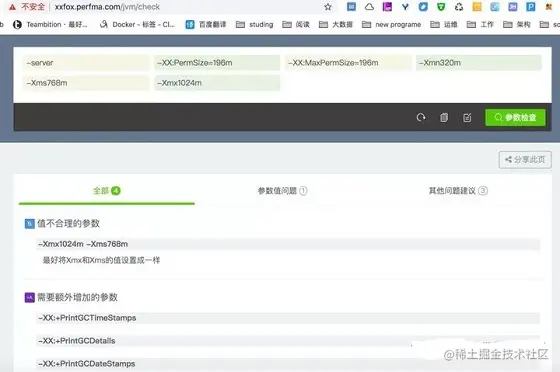Open the blue pen-on-shield extension icon
This screenshot has width=560, height=372.
click(423, 7)
